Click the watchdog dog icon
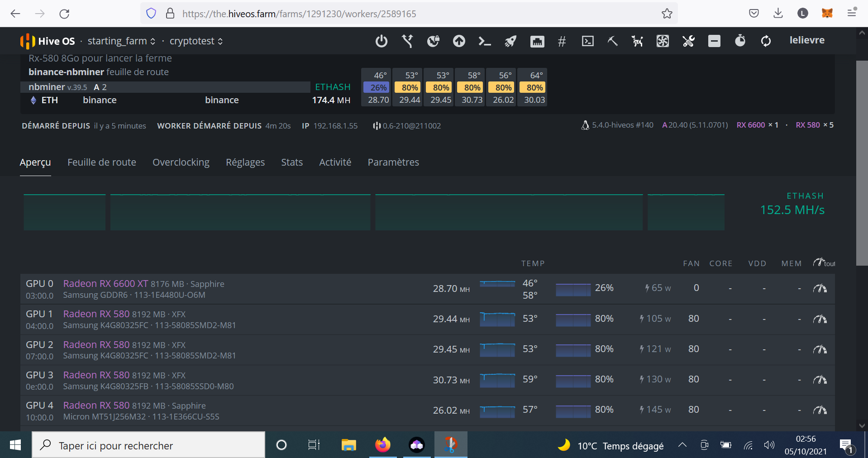Image resolution: width=868 pixels, height=458 pixels. tap(637, 41)
